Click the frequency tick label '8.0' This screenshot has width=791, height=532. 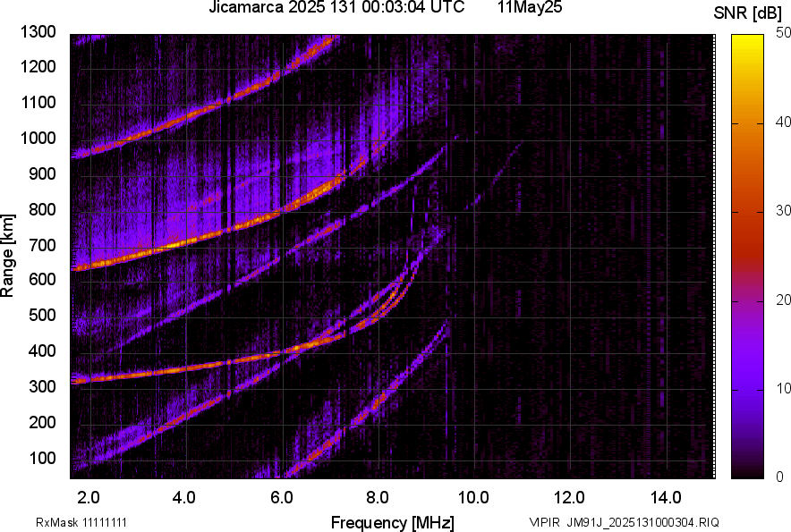pyautogui.click(x=378, y=498)
